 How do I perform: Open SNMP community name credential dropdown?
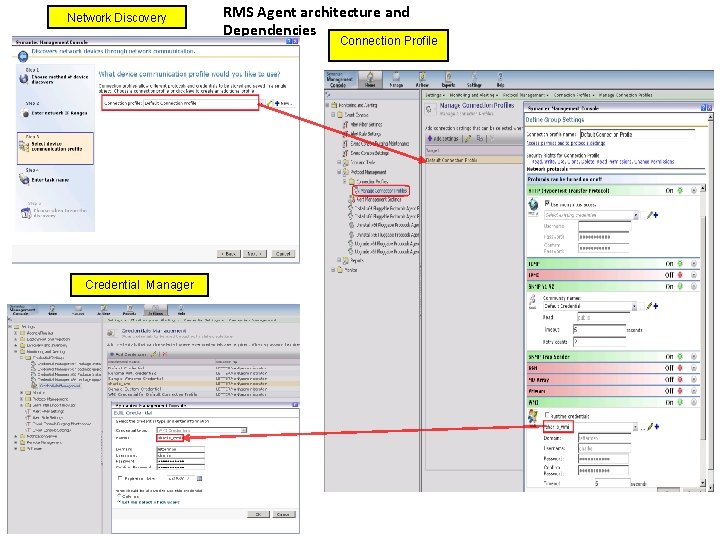(634, 306)
